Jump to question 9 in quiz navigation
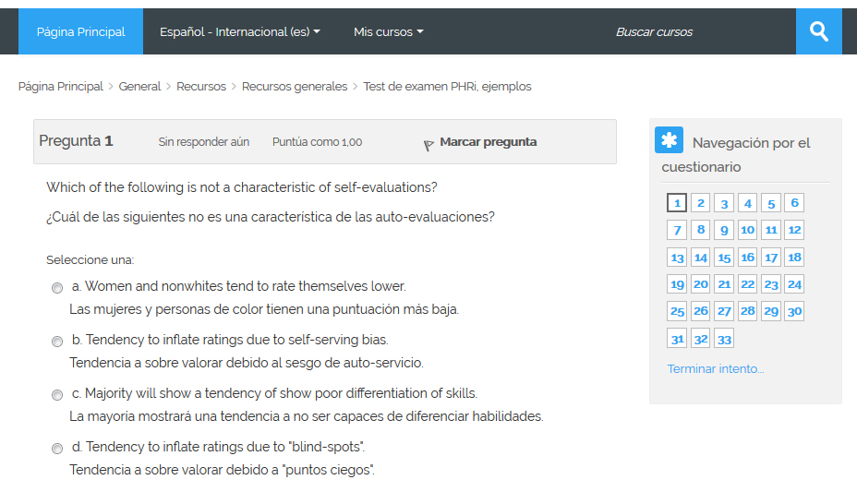Screen dimensions: 857x504 point(724,230)
